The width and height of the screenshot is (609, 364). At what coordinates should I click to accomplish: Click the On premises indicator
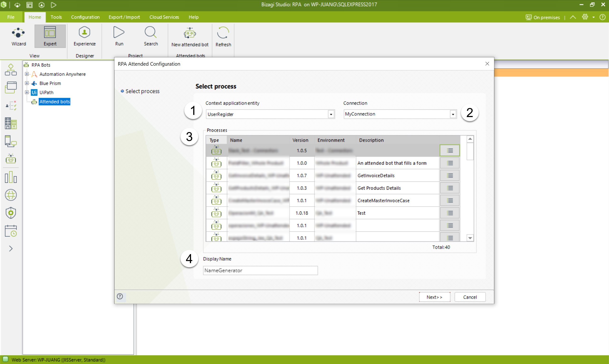pos(543,17)
